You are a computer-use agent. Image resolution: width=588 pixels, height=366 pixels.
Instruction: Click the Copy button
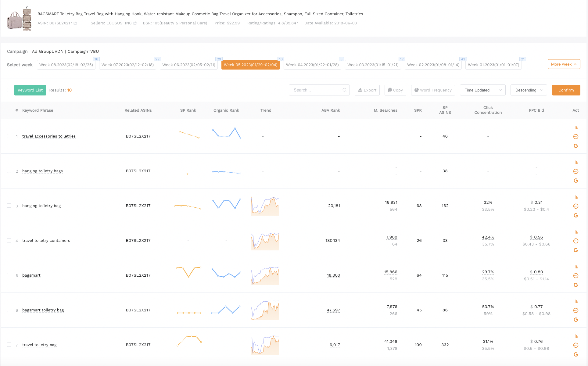[395, 90]
